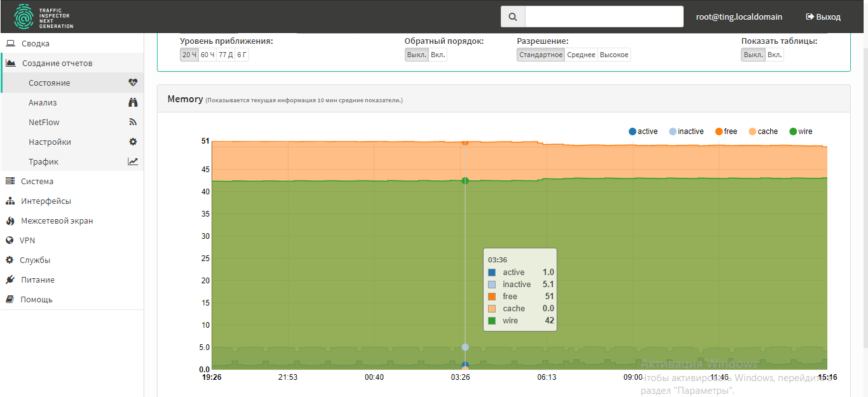Click the NetFlow feed icon

coord(133,122)
